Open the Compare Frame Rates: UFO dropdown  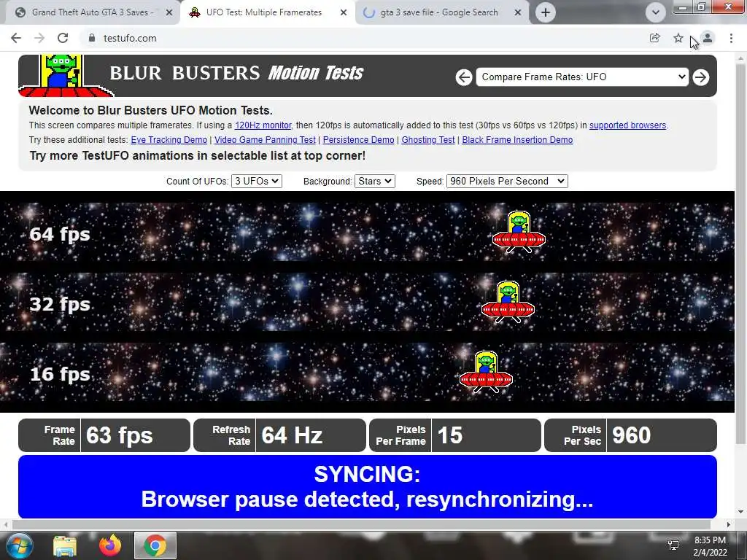[582, 77]
